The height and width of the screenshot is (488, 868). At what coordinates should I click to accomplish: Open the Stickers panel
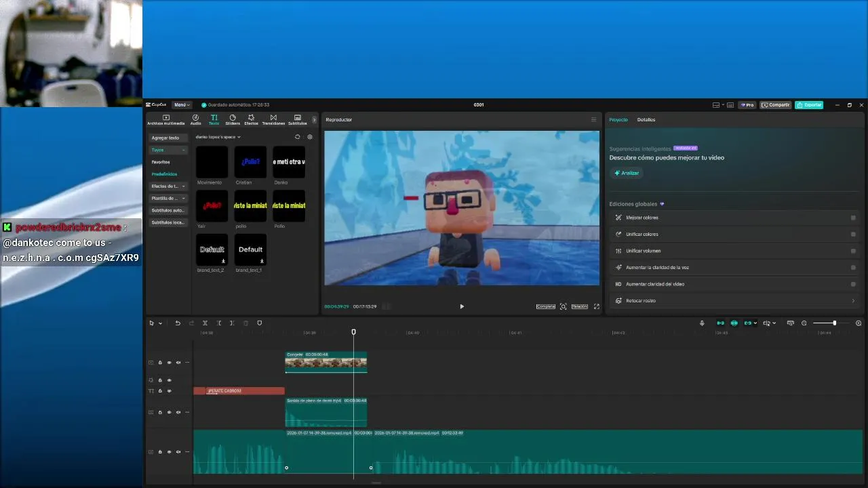(233, 120)
